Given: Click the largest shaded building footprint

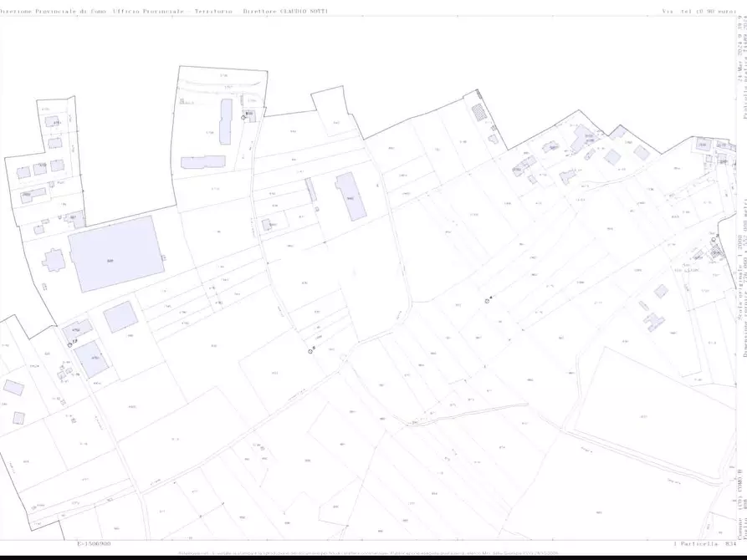Looking at the screenshot, I should pos(115,253).
